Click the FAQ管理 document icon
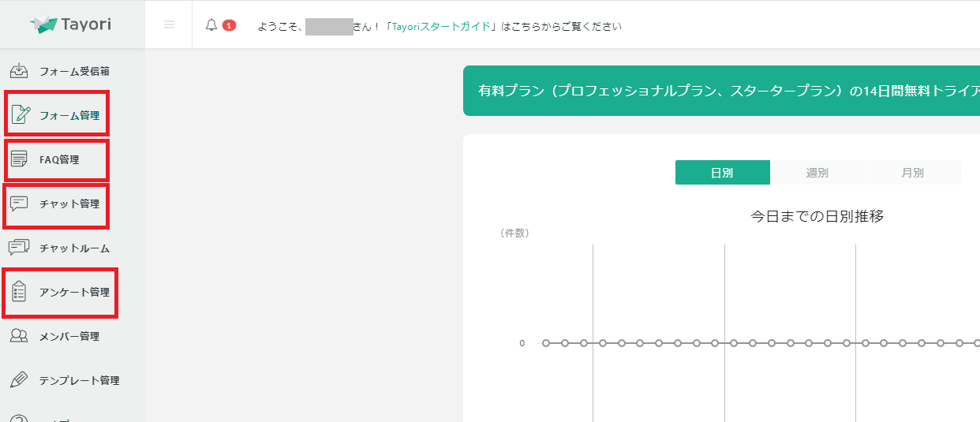Screen dimensions: 980x422 click(x=19, y=159)
